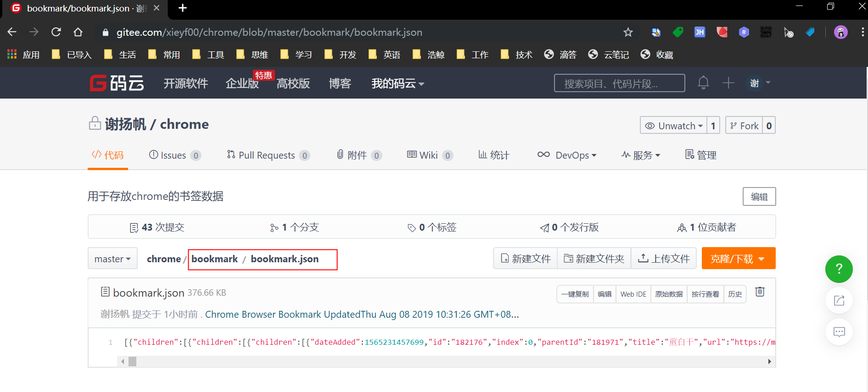This screenshot has width=868, height=392.
Task: Open the feedback chat bubble icon
Action: tap(839, 332)
